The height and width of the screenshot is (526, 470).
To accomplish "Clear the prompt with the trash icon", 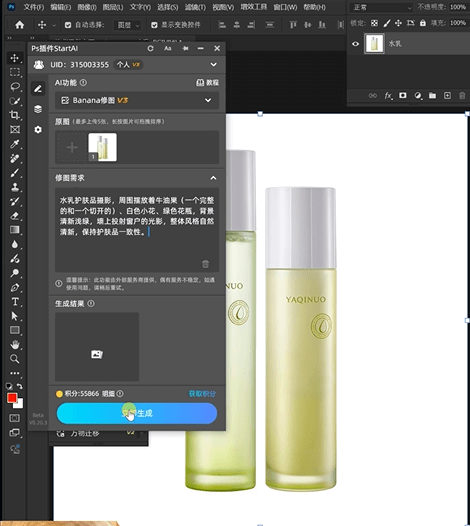I will 205,264.
